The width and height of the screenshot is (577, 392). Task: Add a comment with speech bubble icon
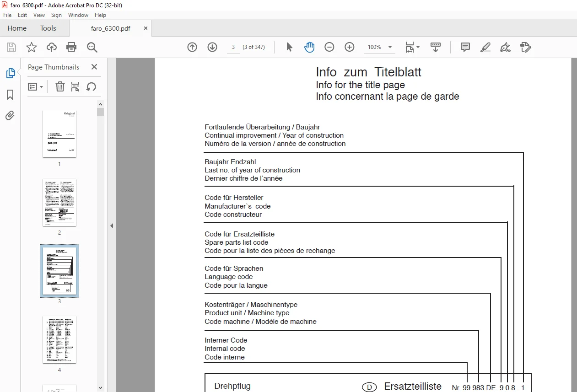465,47
